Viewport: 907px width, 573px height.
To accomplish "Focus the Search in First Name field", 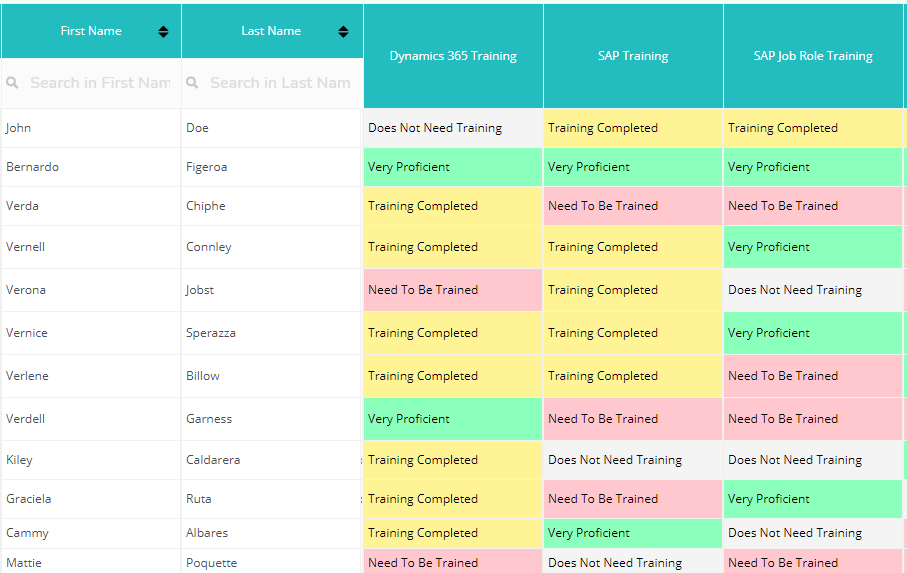I will click(100, 83).
